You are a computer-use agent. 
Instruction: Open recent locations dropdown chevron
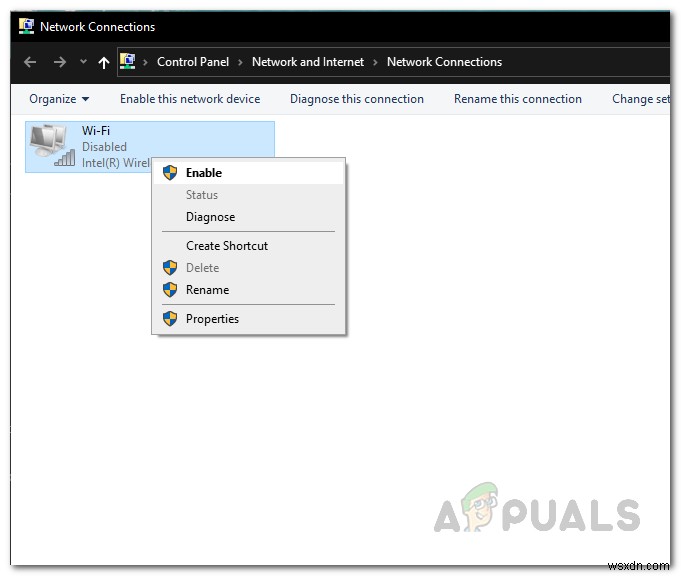tap(83, 62)
